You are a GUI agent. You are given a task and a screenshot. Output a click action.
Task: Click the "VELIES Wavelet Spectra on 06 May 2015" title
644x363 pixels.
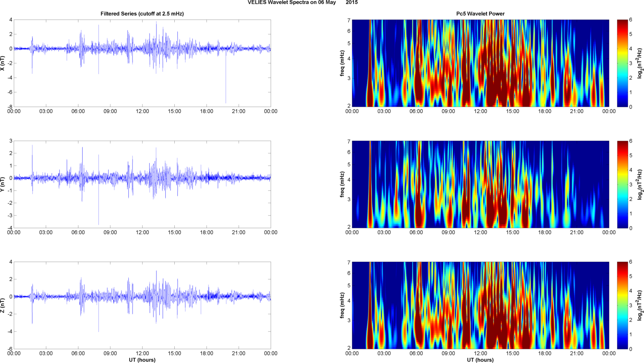(x=303, y=3)
